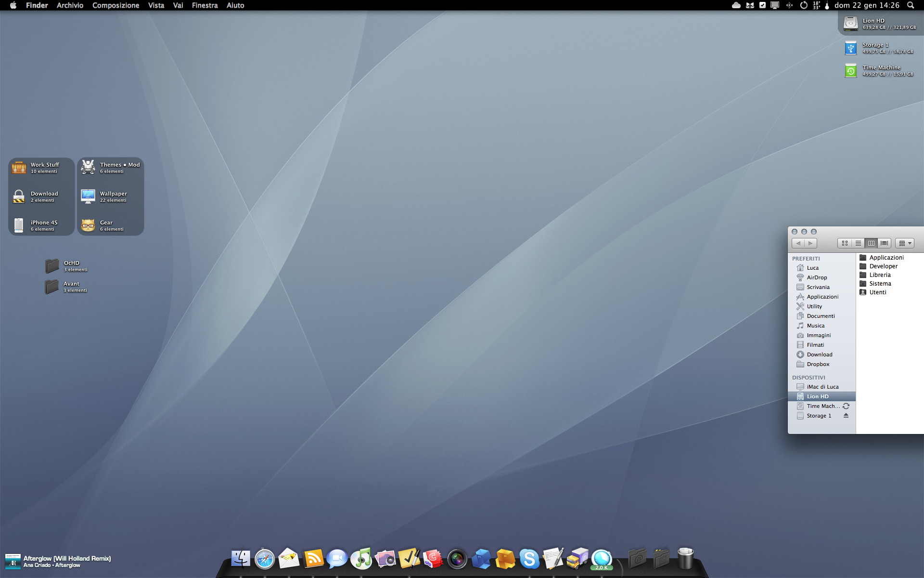The height and width of the screenshot is (578, 924).
Task: Click the cloud icon in menu bar
Action: coord(736,5)
